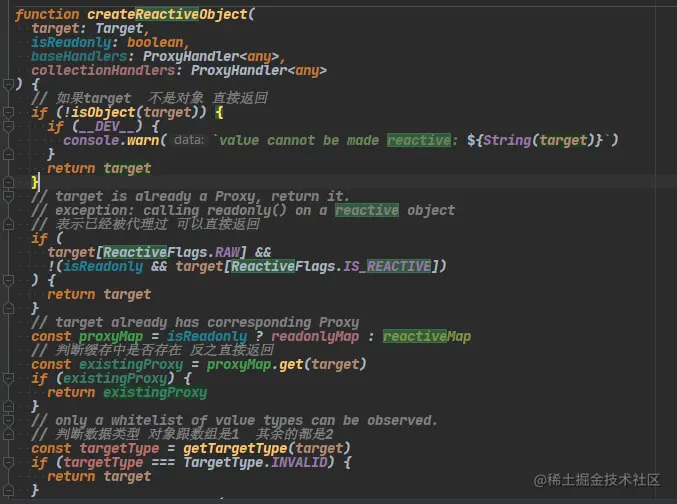Click 'INVALID' in TargetType.INVALID

[299, 463]
